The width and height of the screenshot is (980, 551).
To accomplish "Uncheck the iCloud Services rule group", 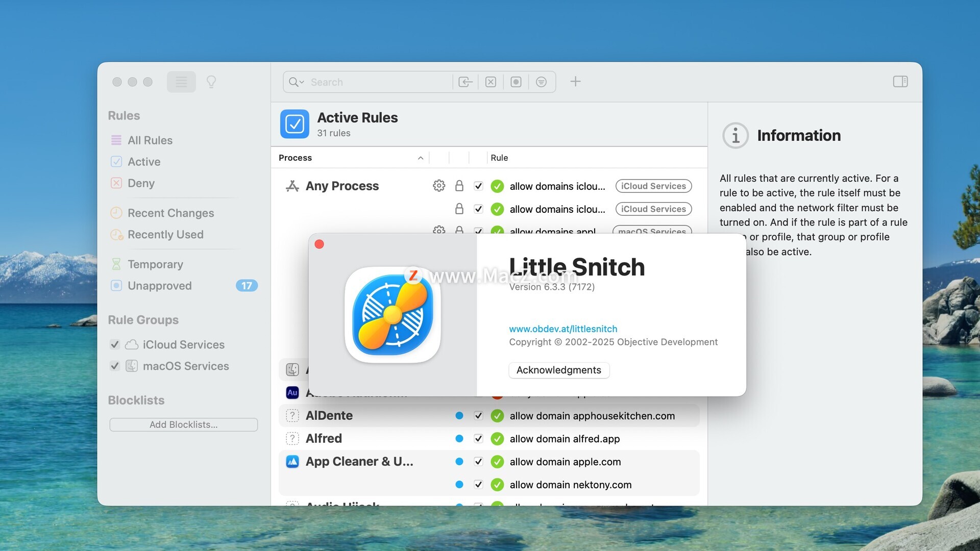I will click(115, 345).
